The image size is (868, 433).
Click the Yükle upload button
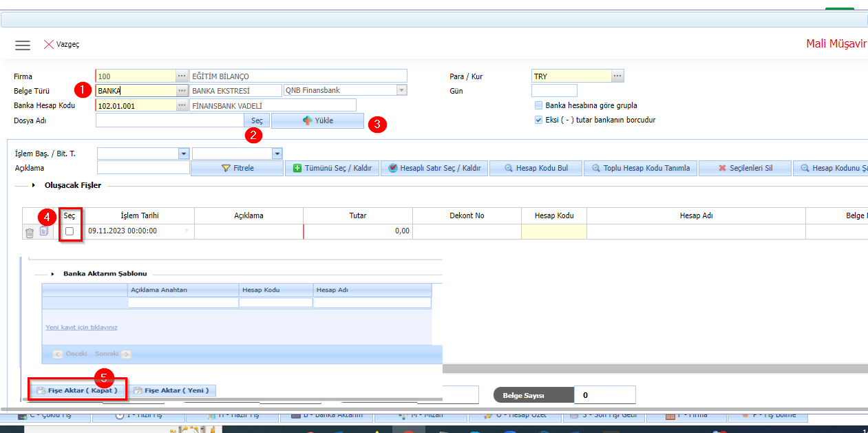[317, 120]
